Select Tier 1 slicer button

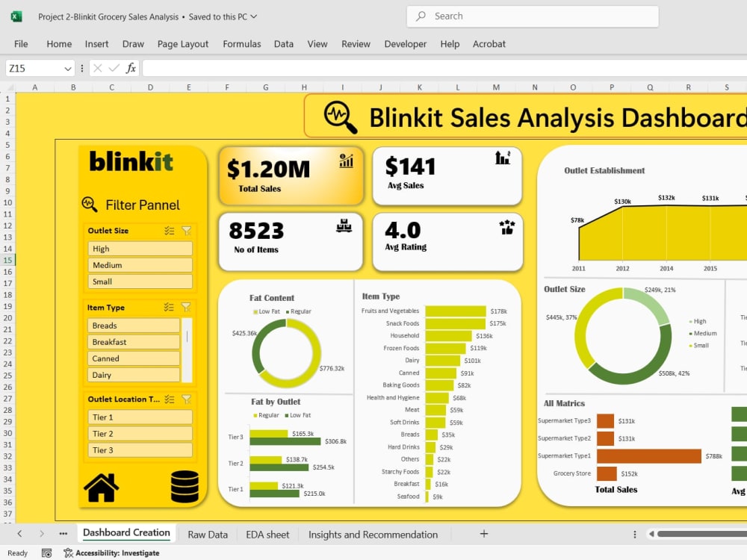[x=140, y=417]
